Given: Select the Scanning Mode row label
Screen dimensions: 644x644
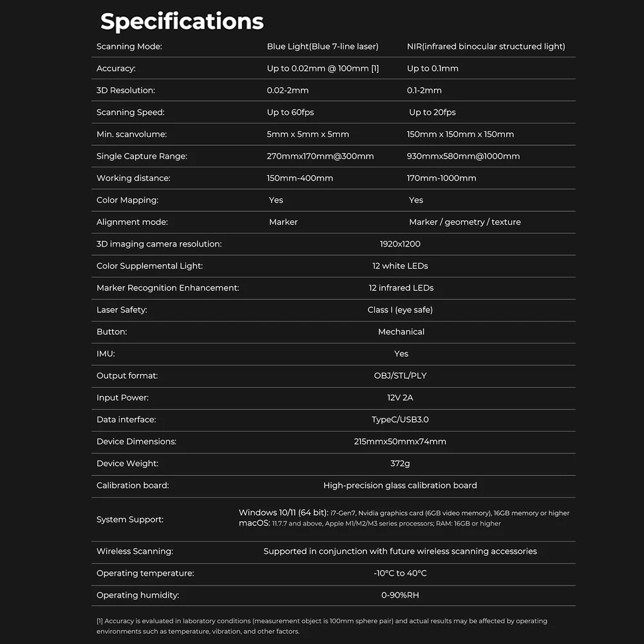Looking at the screenshot, I should 129,46.
